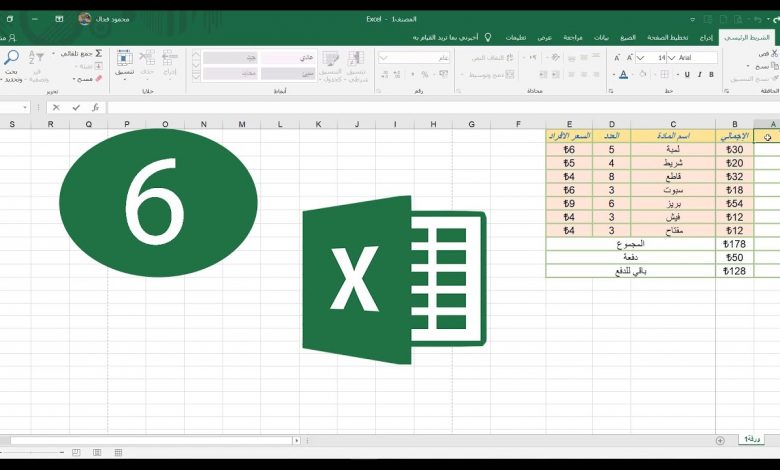
Task: Click Tell Me lightbulb search box
Action: pos(452,37)
